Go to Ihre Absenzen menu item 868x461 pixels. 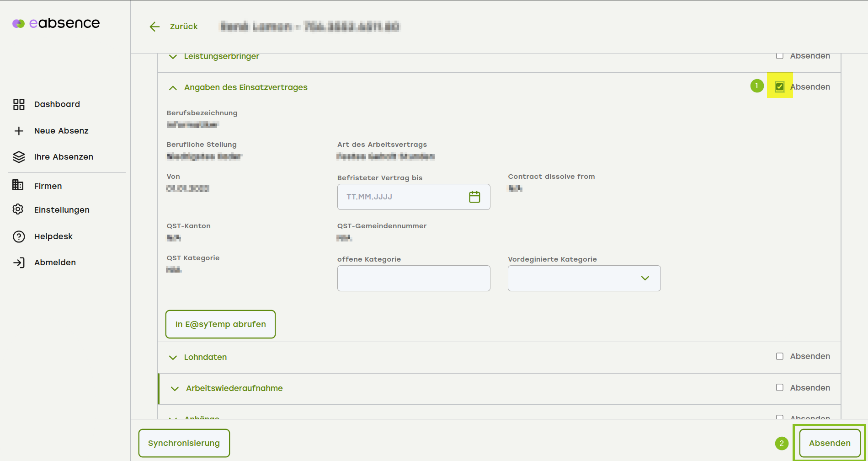click(64, 157)
